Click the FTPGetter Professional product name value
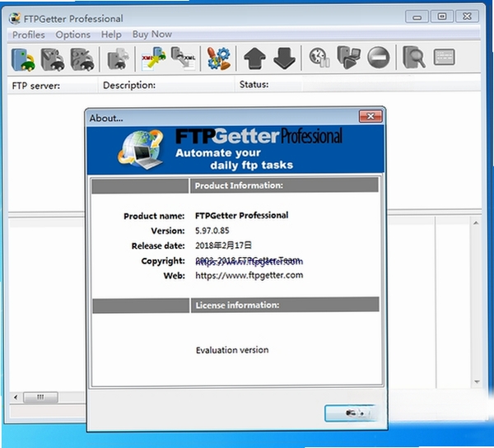Viewport: 494px width, 448px height. click(241, 216)
